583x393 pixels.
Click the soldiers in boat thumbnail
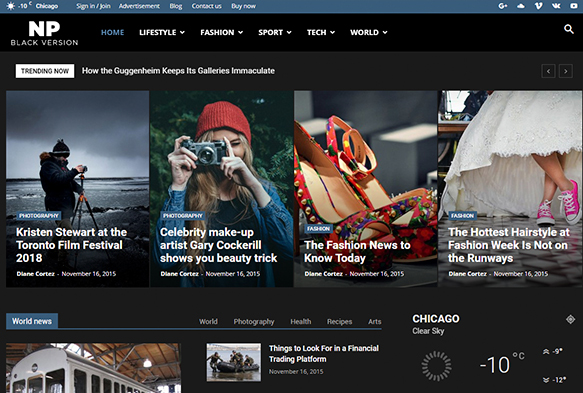233,362
